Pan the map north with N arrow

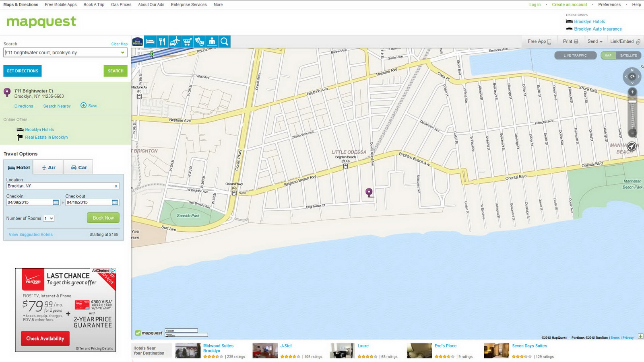tap(632, 70)
